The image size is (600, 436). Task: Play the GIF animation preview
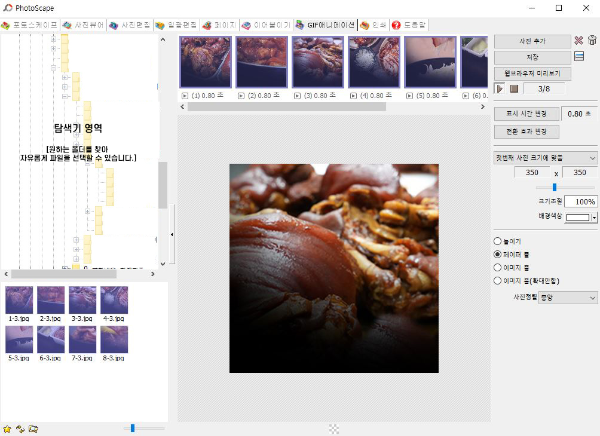(499, 89)
